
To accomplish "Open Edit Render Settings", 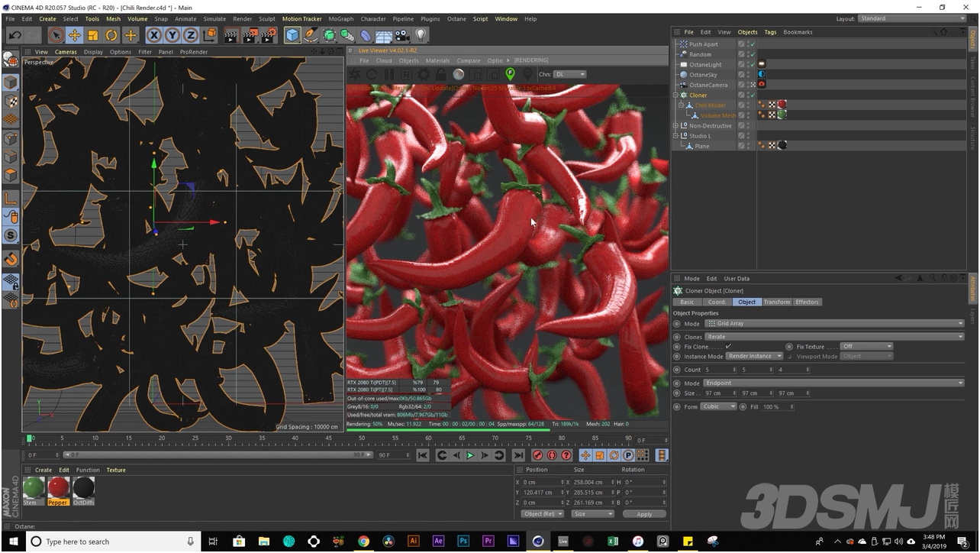I will (x=269, y=35).
